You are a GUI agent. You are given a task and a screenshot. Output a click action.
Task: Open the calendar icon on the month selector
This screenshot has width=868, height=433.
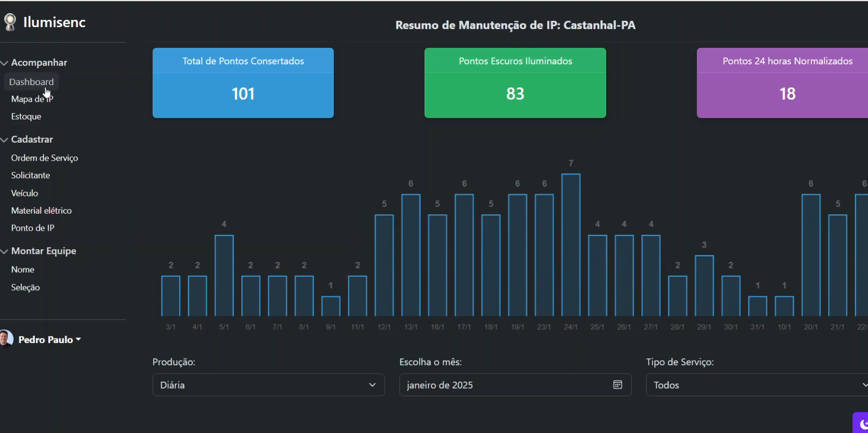click(617, 385)
